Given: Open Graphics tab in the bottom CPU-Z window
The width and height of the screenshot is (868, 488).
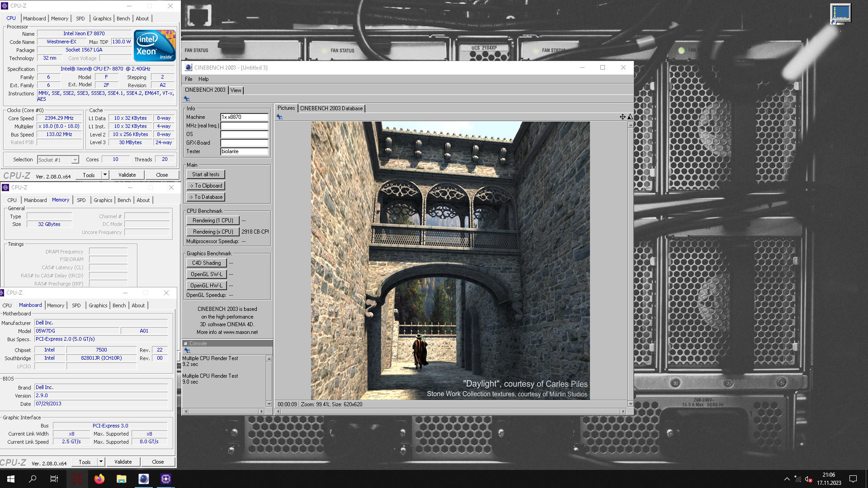Looking at the screenshot, I should point(98,305).
